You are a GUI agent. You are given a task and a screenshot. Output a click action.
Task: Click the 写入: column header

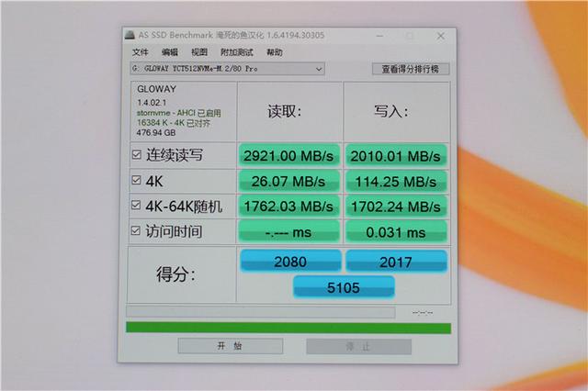(x=390, y=111)
